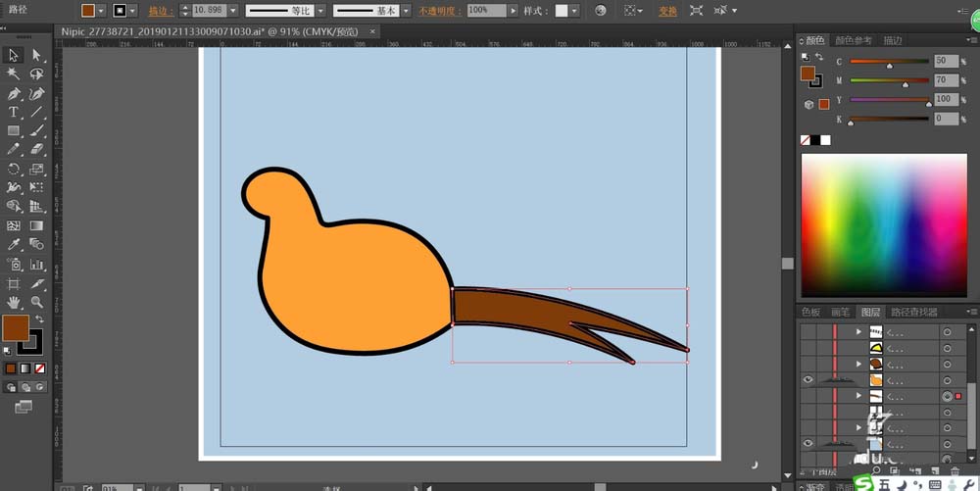Image resolution: width=980 pixels, height=491 pixels.
Task: Select the Direct Selection tool
Action: coord(36,56)
